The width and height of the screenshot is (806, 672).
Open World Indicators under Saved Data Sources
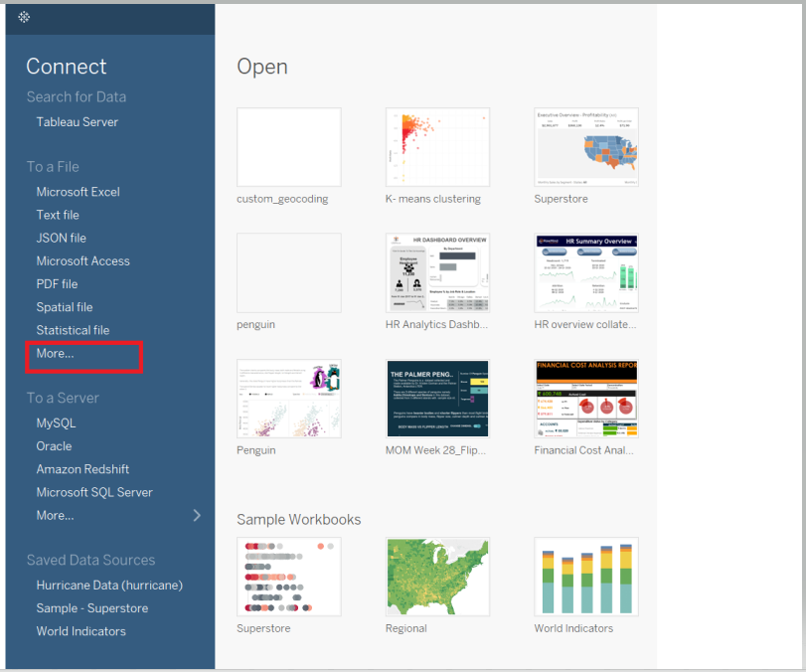click(81, 631)
